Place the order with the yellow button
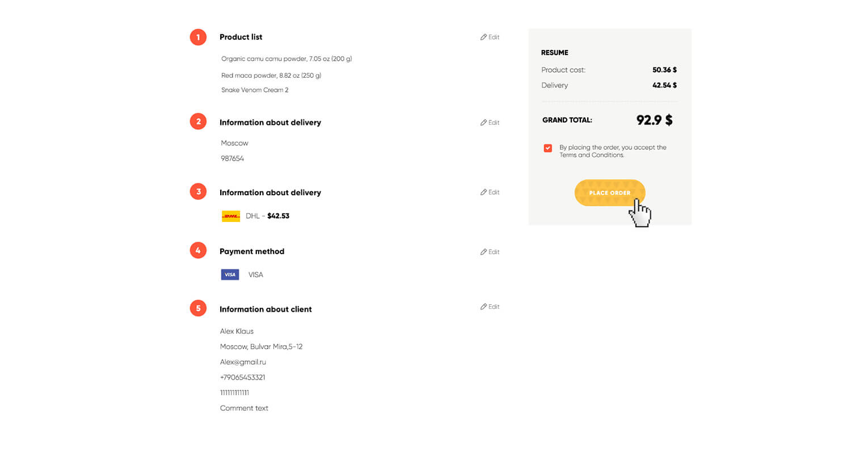This screenshot has height=454, width=868. 610,193
